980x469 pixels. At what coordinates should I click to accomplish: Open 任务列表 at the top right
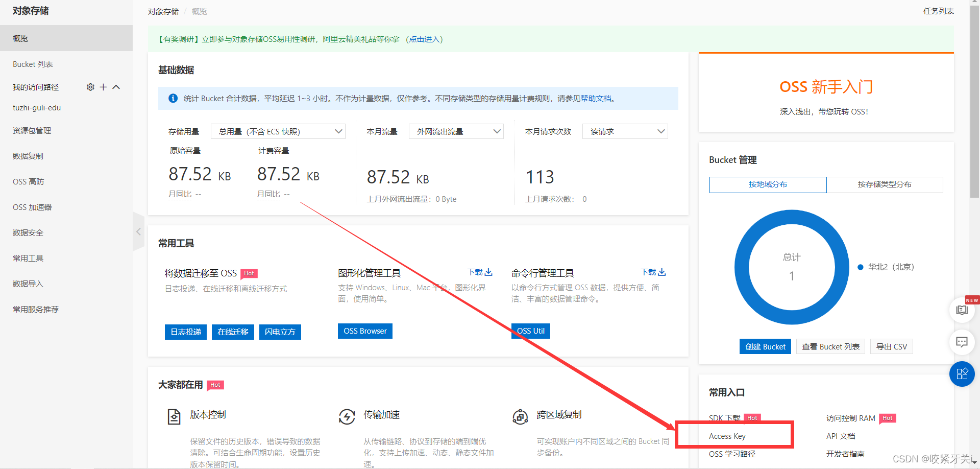(x=938, y=11)
